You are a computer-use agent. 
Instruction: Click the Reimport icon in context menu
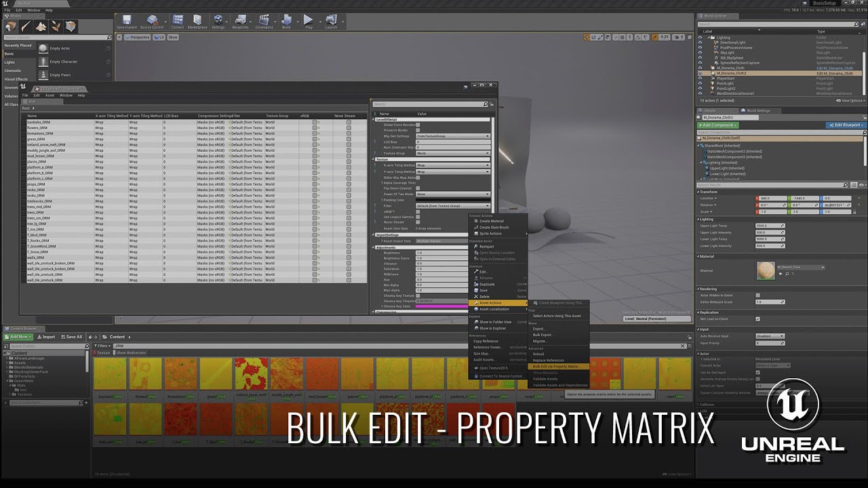click(x=475, y=247)
